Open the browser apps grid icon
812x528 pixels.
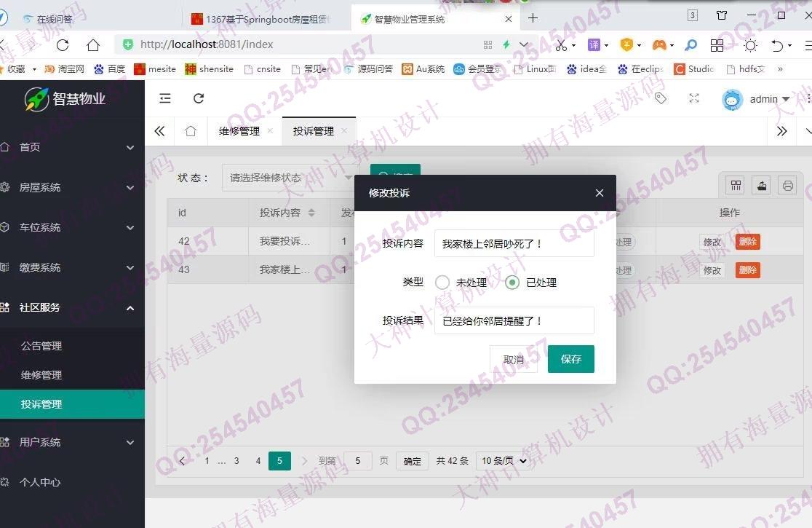717,46
